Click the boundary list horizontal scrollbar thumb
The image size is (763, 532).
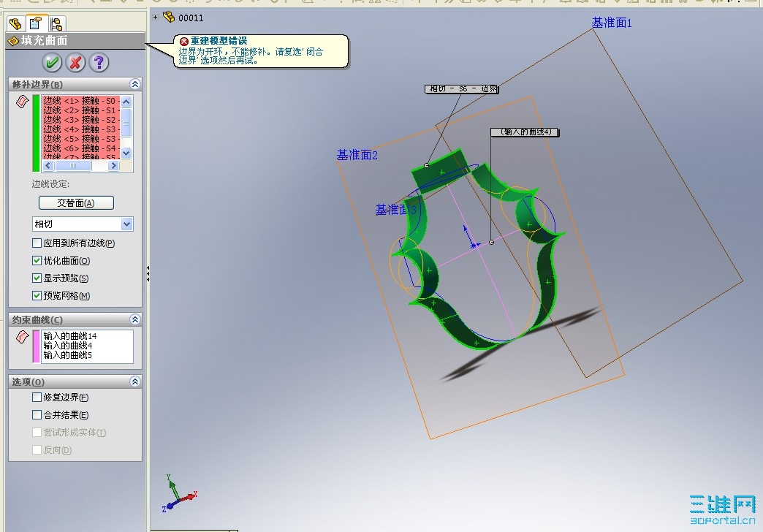click(73, 165)
